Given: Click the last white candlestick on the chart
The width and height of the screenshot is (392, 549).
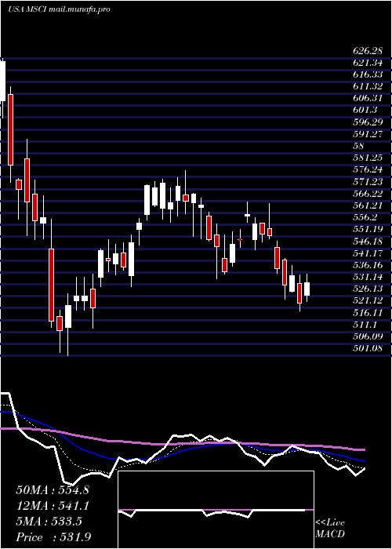Looking at the screenshot, I should tap(307, 289).
